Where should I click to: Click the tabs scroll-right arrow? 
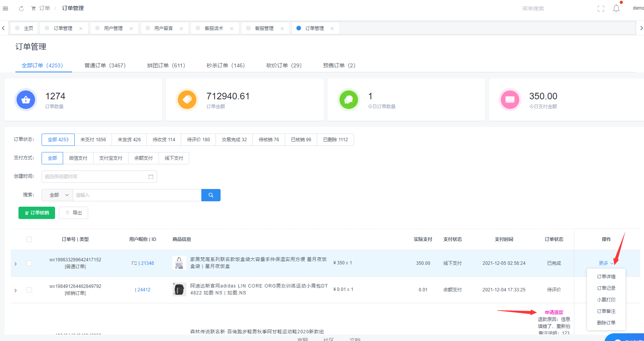pyautogui.click(x=641, y=28)
